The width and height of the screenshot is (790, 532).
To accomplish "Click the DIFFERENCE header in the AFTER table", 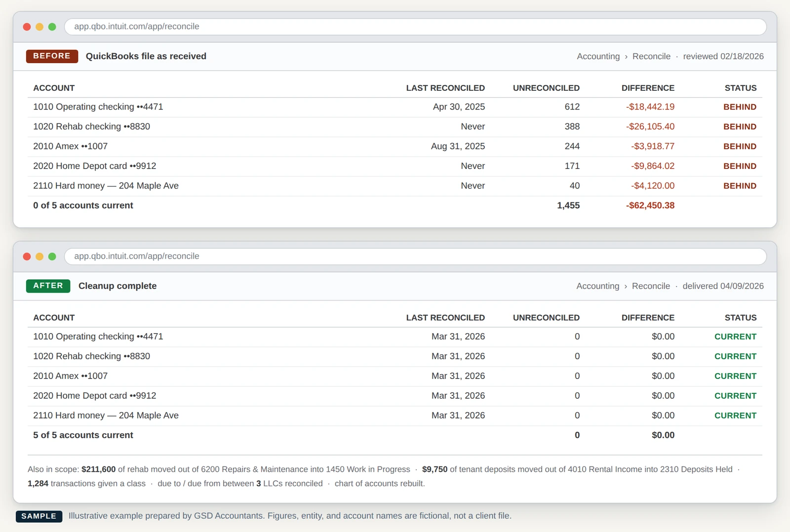I will coord(648,317).
